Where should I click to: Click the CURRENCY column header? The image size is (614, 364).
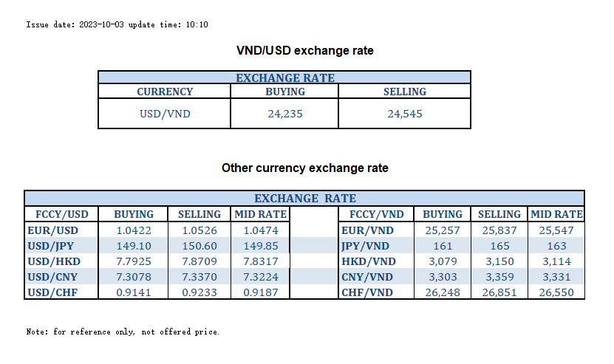[165, 92]
